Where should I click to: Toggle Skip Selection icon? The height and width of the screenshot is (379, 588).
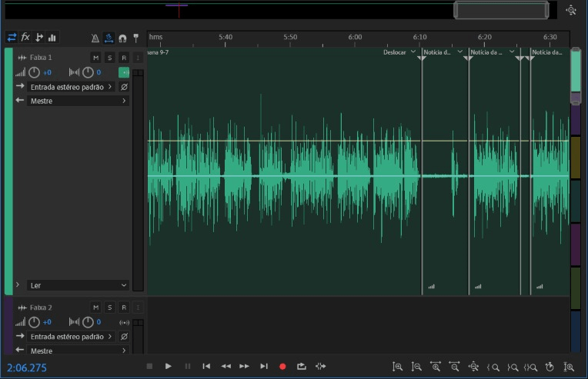(321, 366)
